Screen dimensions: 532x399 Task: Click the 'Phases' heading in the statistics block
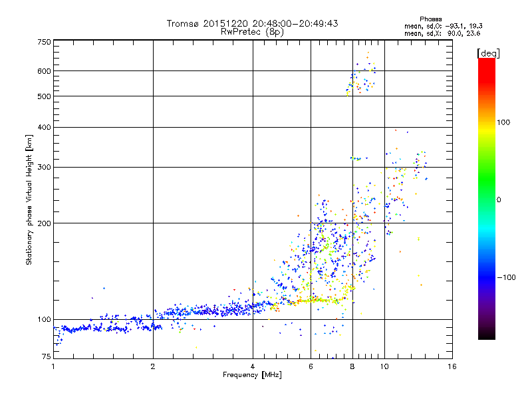(x=430, y=19)
